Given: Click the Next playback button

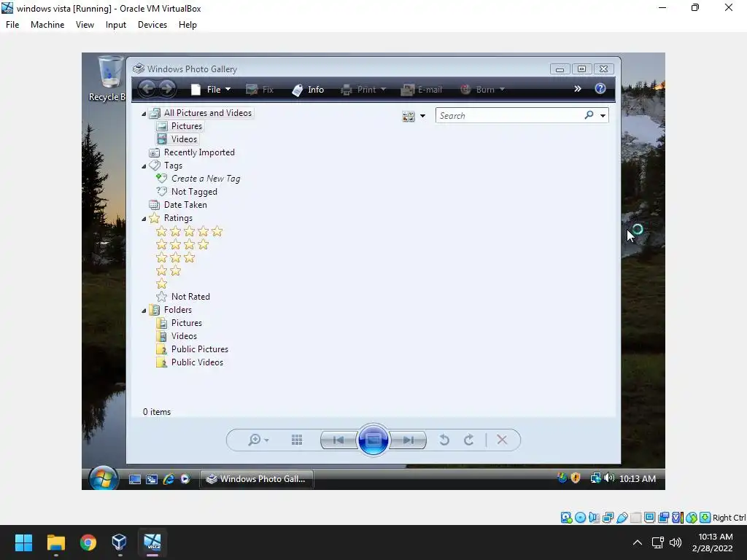Looking at the screenshot, I should click(408, 440).
